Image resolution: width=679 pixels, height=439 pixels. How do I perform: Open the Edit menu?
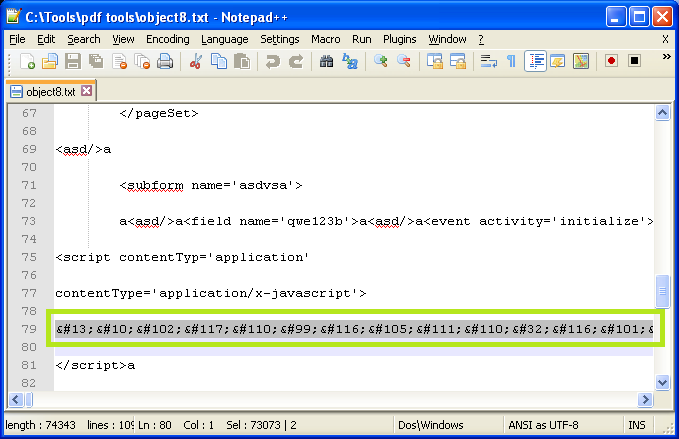(x=46, y=39)
